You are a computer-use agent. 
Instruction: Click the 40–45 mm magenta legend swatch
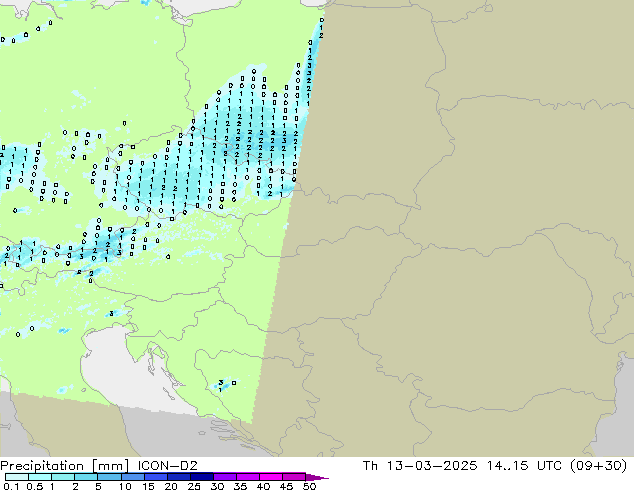[271, 477]
